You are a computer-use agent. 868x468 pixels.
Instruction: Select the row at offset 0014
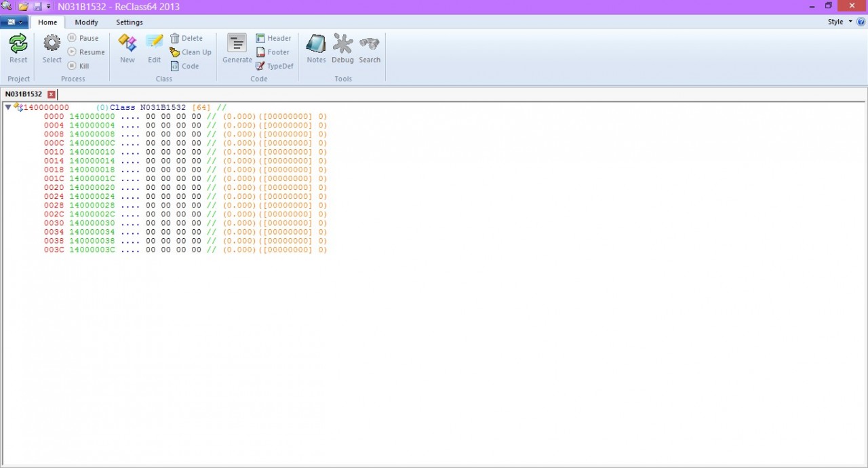coord(185,161)
